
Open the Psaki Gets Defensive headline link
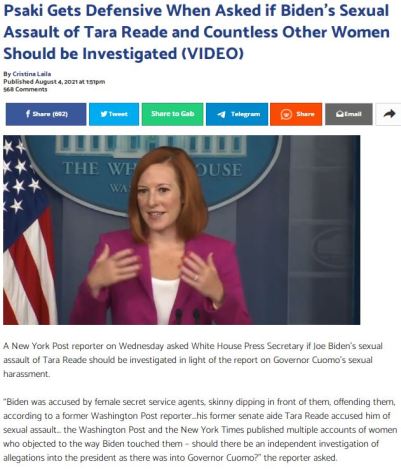196,32
